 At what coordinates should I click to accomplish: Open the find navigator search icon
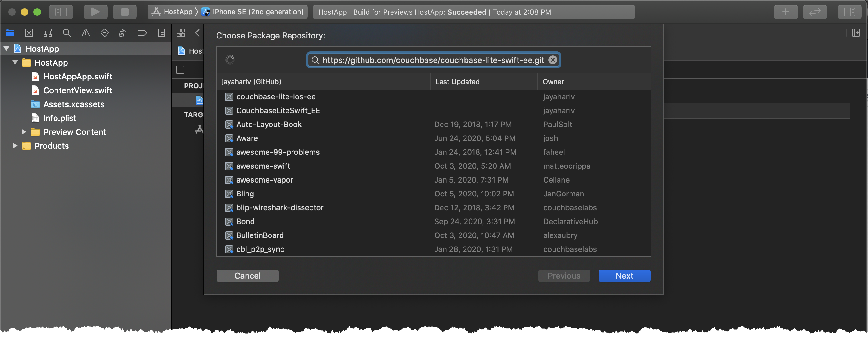click(x=67, y=33)
